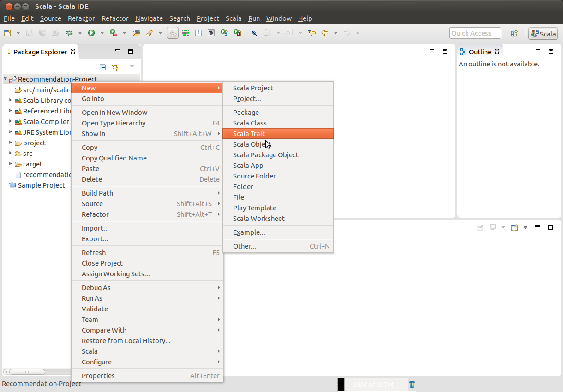
Task: Click the grayed Save floppy icon in toolbar
Action: (x=30, y=33)
